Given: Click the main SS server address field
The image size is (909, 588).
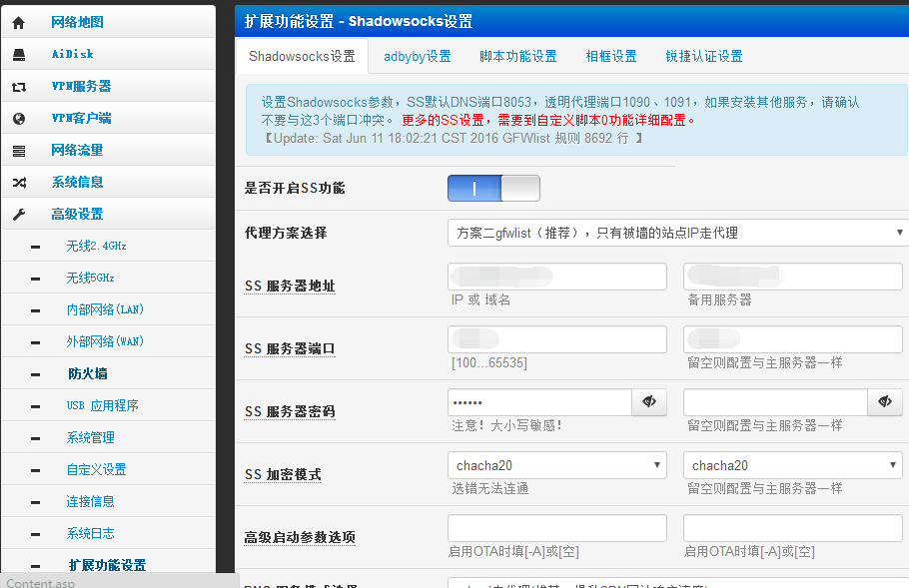Looking at the screenshot, I should (557, 277).
